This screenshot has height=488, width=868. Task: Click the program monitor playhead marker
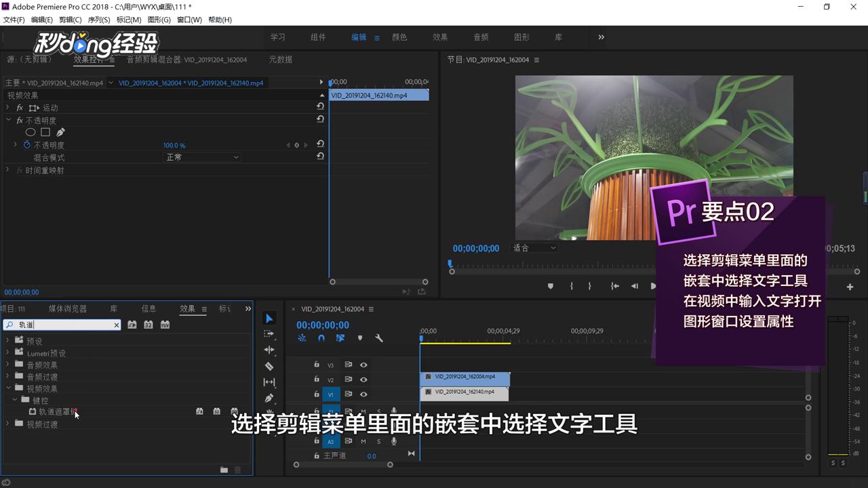(x=450, y=264)
